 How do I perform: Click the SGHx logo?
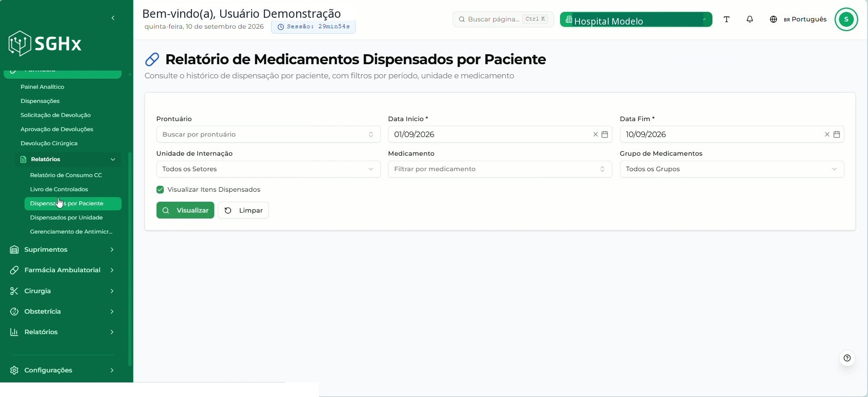(x=45, y=44)
